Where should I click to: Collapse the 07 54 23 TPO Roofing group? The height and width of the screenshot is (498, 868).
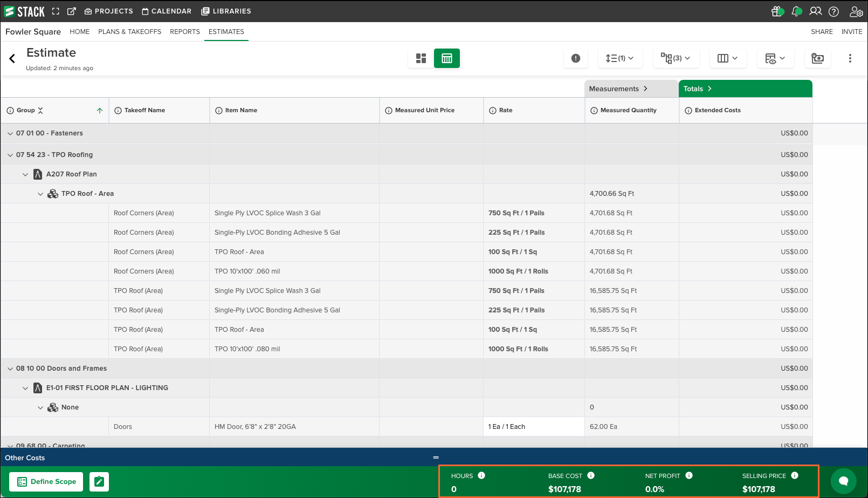pyautogui.click(x=10, y=154)
